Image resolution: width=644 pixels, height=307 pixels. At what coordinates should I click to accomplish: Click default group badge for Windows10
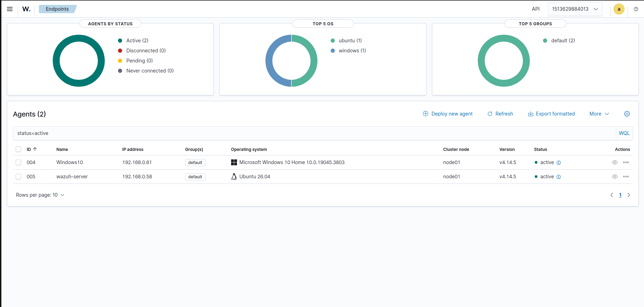point(195,163)
